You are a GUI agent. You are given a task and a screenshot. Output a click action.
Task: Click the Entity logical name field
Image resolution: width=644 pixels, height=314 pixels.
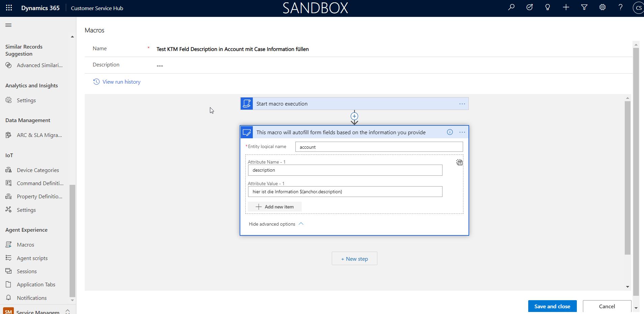click(x=379, y=147)
